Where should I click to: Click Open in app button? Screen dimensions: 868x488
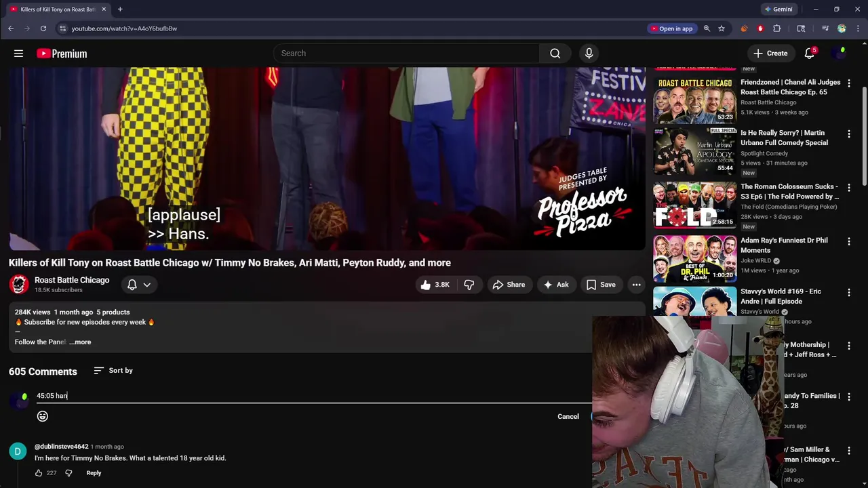coord(671,28)
